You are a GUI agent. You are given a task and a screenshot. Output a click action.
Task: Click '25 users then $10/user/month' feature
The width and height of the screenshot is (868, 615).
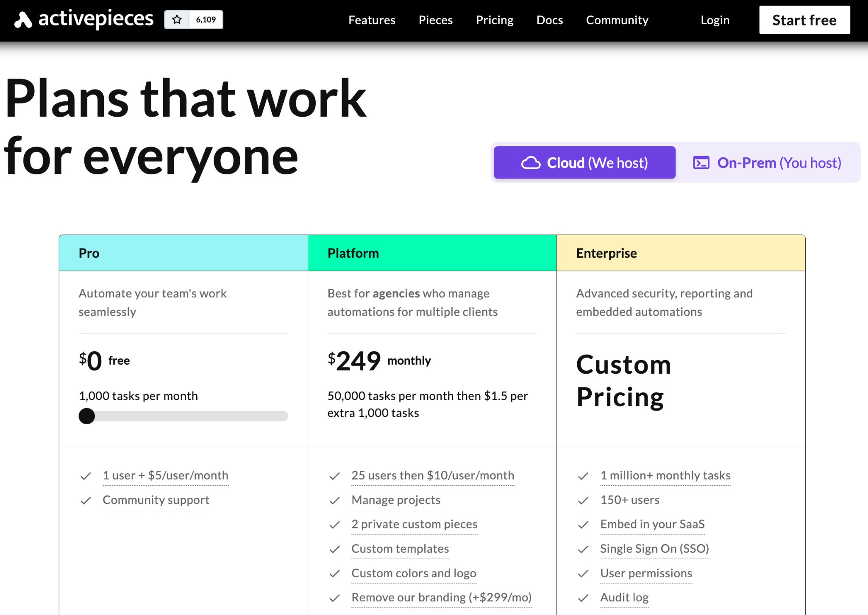(x=433, y=475)
